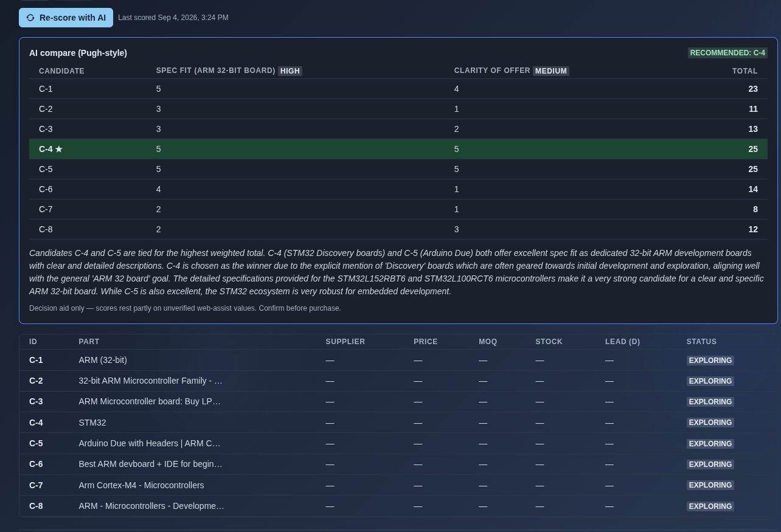This screenshot has width=781, height=532.
Task: Click the total score 25 in the highlighted C-4 row
Action: click(x=753, y=149)
